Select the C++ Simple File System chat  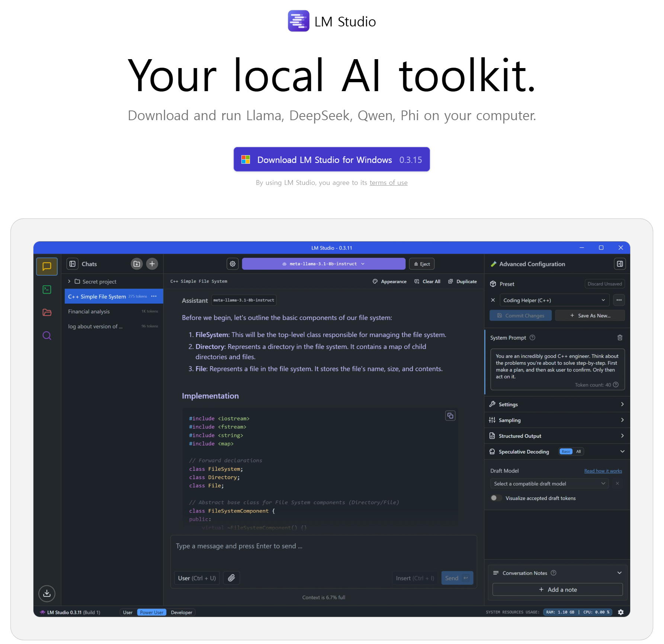point(114,296)
